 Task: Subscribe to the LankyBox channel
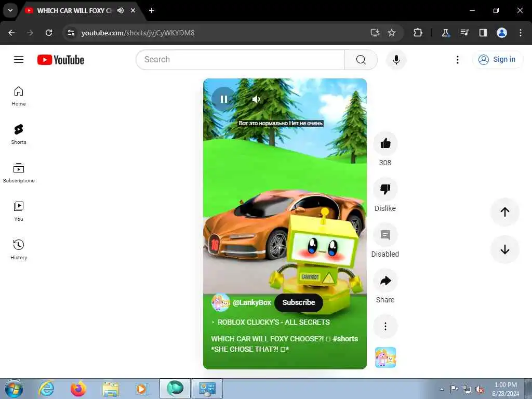click(299, 302)
